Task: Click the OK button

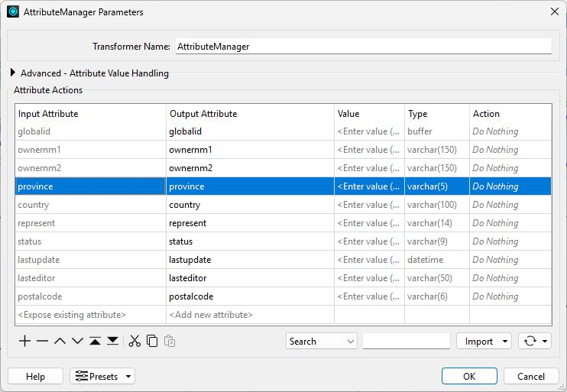Action: (x=469, y=376)
